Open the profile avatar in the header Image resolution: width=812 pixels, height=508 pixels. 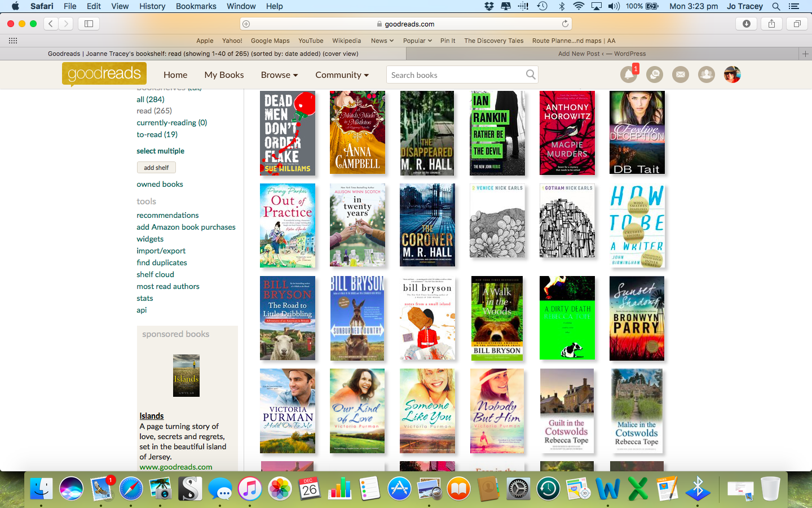pos(732,75)
